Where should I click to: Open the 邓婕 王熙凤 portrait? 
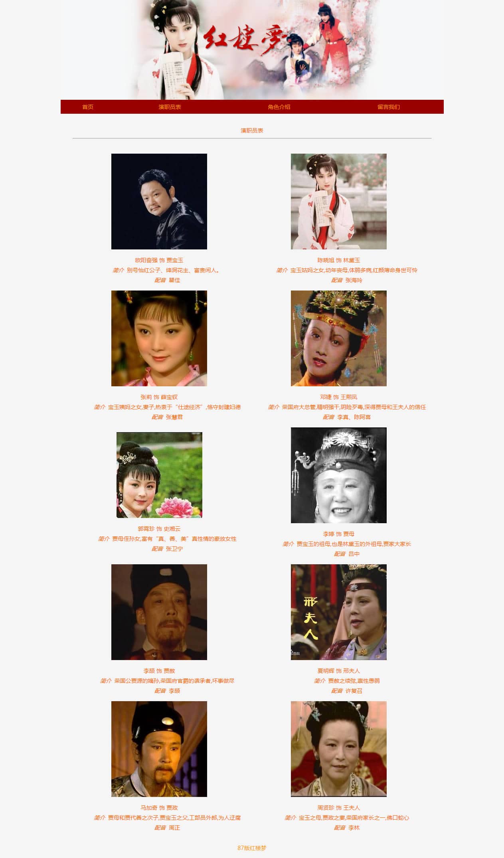pyautogui.click(x=339, y=338)
